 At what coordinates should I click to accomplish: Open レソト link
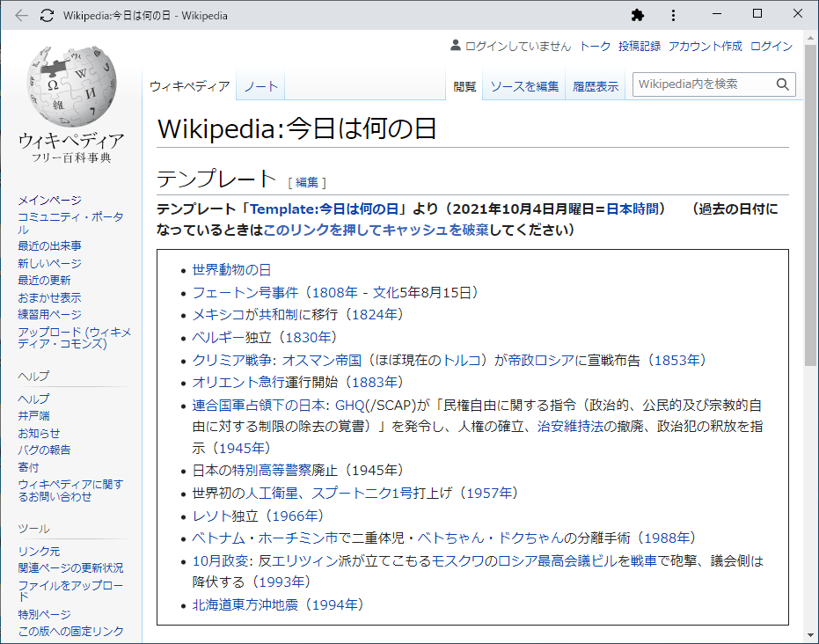click(212, 516)
